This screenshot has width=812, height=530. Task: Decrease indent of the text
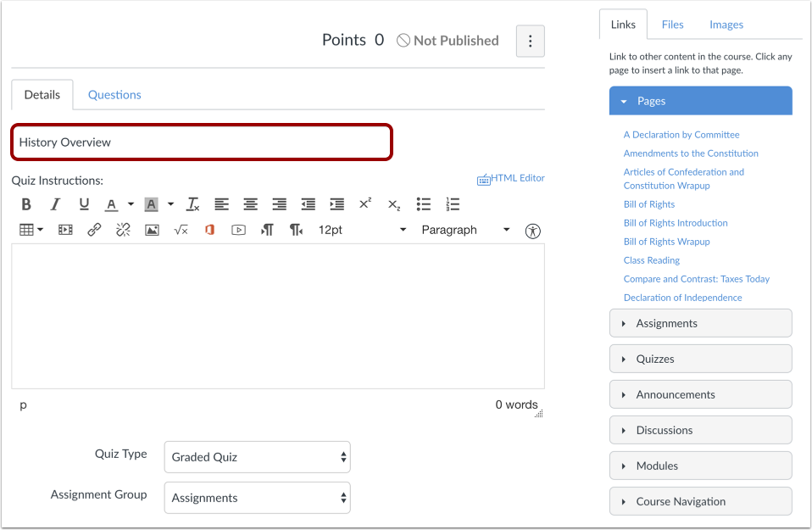pos(309,204)
